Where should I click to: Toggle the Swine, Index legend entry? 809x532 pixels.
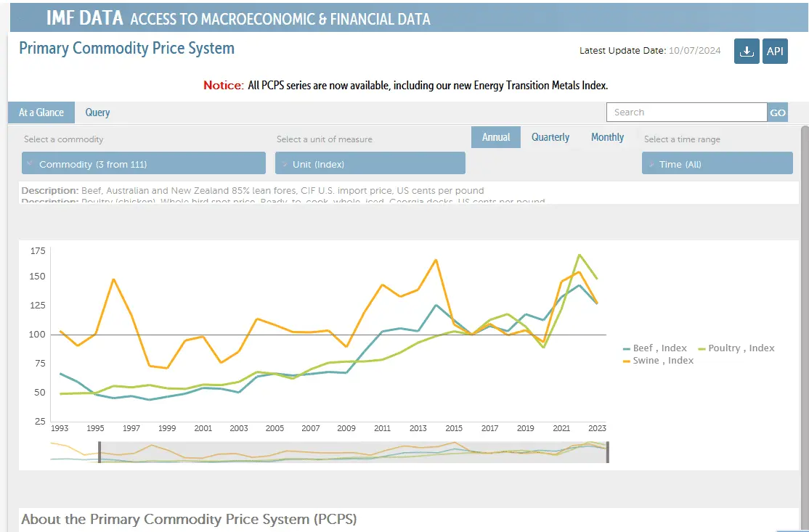pos(658,361)
